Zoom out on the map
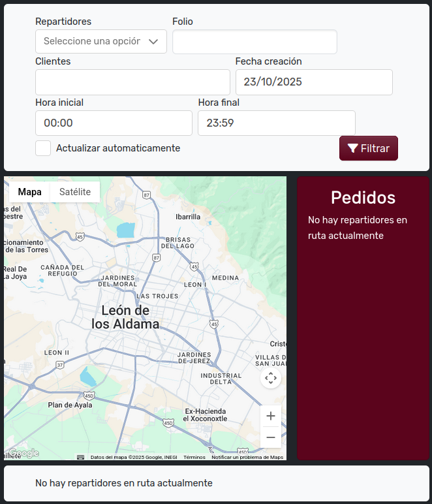This screenshot has width=432, height=504. coord(271,437)
